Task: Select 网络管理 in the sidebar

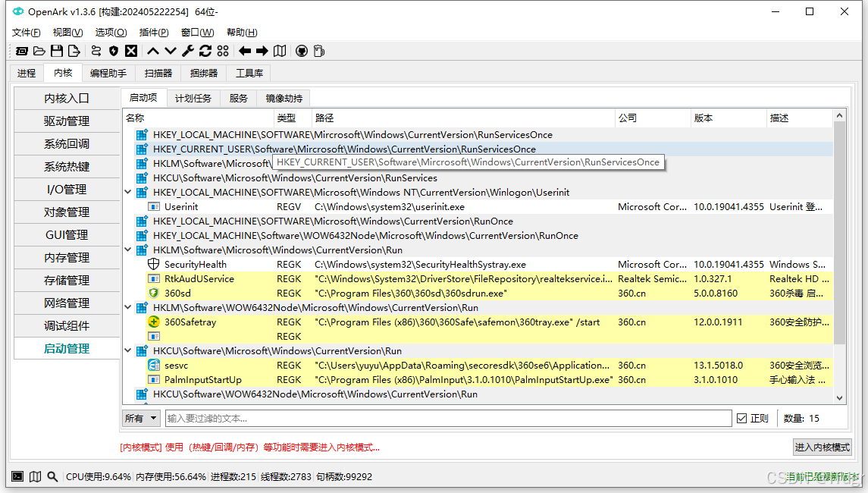Action: [x=67, y=303]
